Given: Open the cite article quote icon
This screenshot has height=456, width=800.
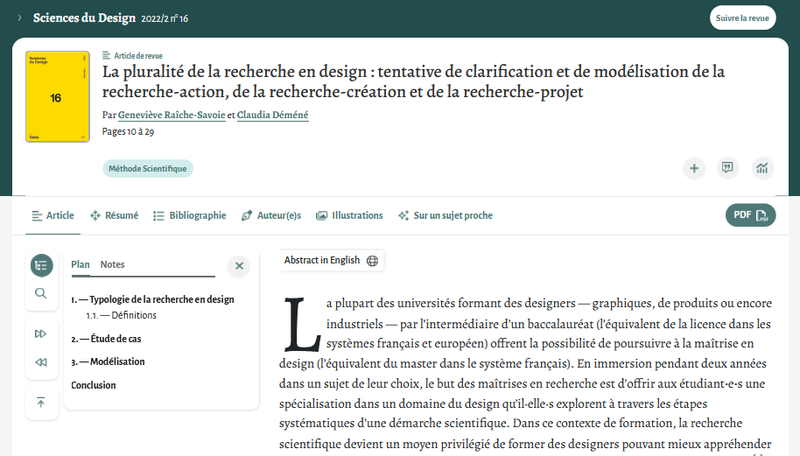Looking at the screenshot, I should (x=728, y=168).
